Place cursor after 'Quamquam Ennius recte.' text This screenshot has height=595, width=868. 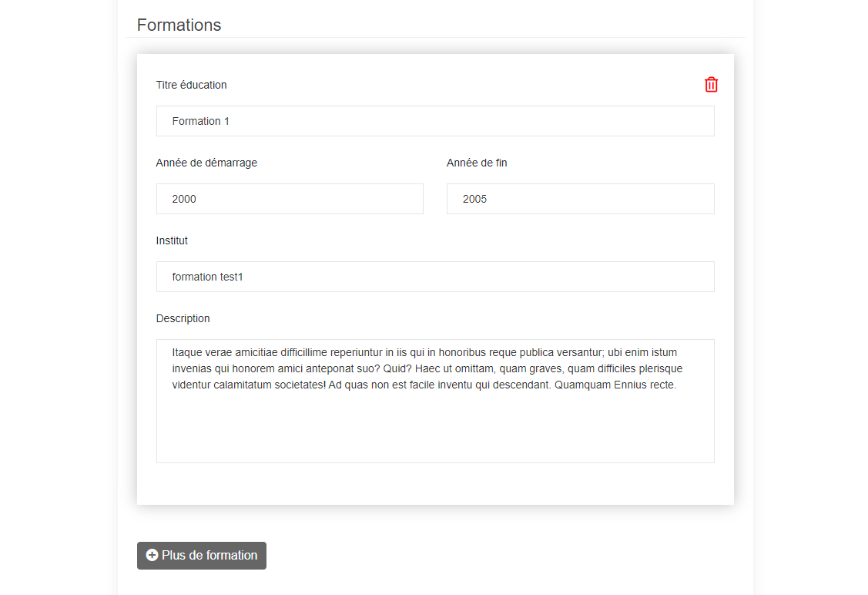click(677, 385)
